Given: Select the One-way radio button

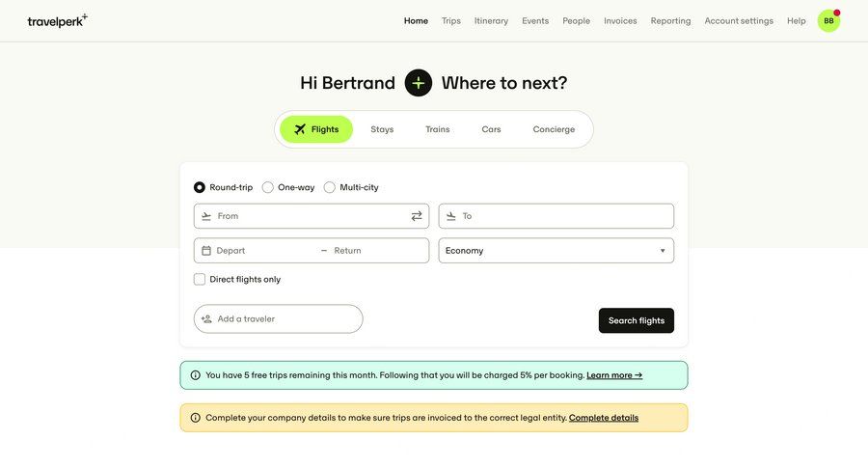Looking at the screenshot, I should tap(268, 187).
